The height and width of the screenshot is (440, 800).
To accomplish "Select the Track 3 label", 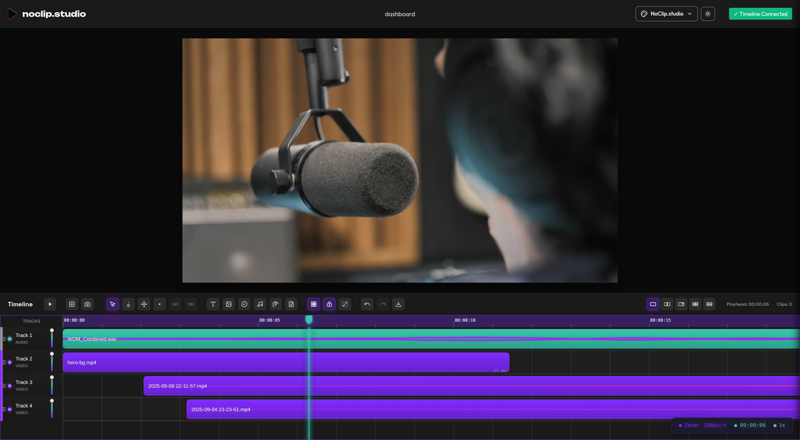I will (x=23, y=382).
